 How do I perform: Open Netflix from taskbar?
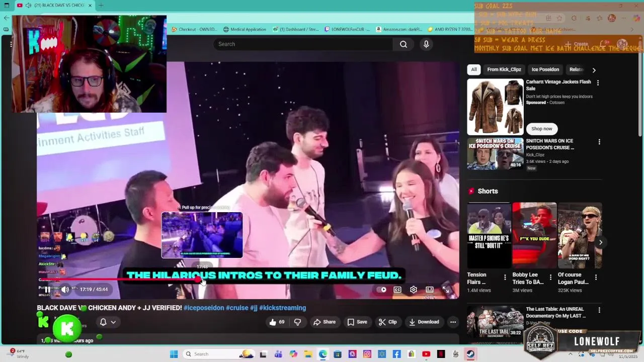tap(441, 354)
